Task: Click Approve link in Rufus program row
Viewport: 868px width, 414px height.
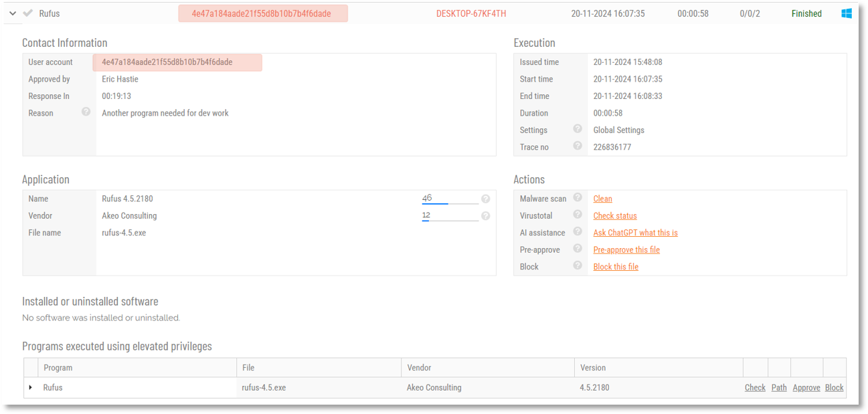Action: click(x=806, y=387)
